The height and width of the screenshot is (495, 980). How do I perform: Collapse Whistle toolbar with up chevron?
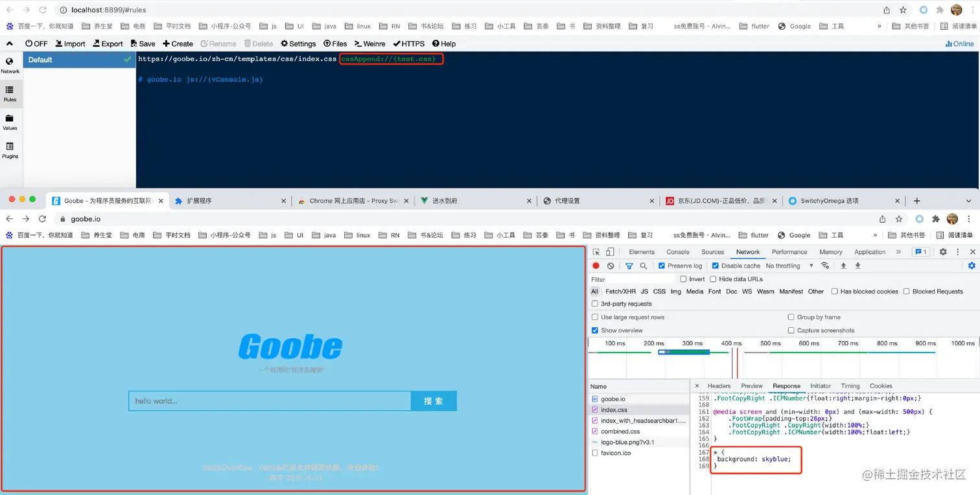(10, 43)
